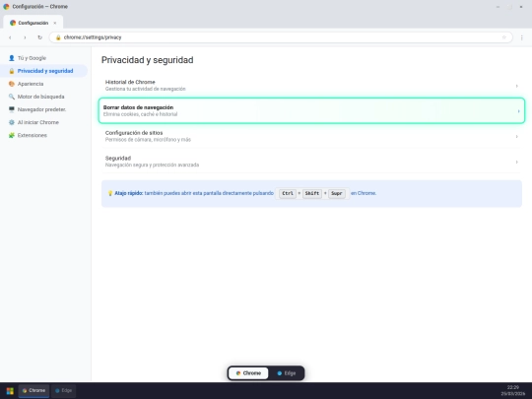Viewport: 532px width, 399px height.
Task: Open Historial de Chrome row
Action: point(311,85)
